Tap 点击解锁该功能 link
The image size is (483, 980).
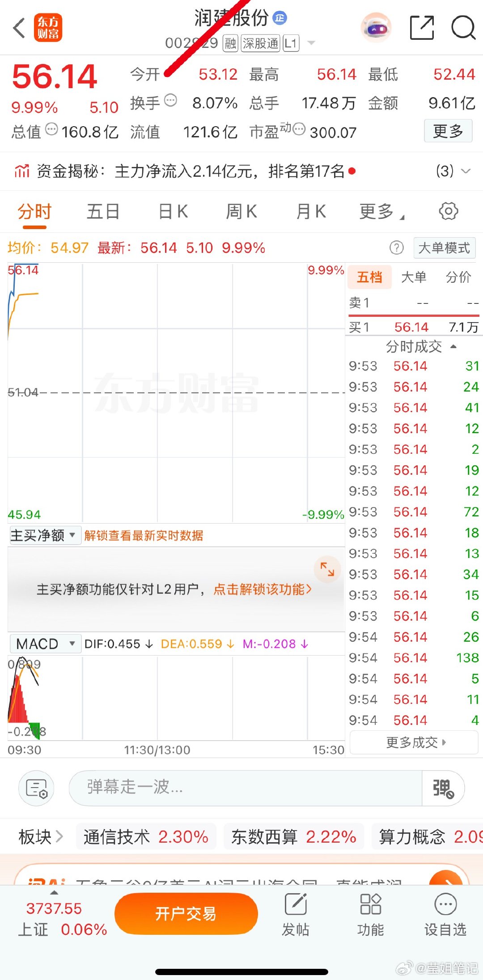(x=263, y=589)
